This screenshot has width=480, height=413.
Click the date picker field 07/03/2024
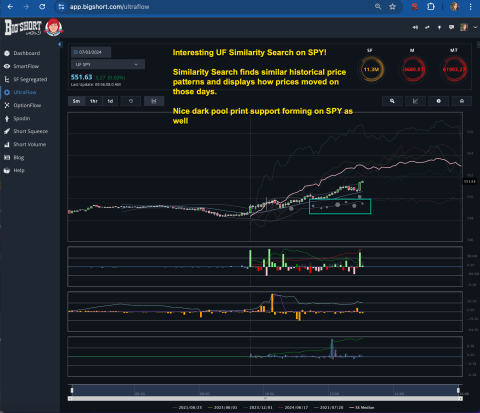click(91, 52)
